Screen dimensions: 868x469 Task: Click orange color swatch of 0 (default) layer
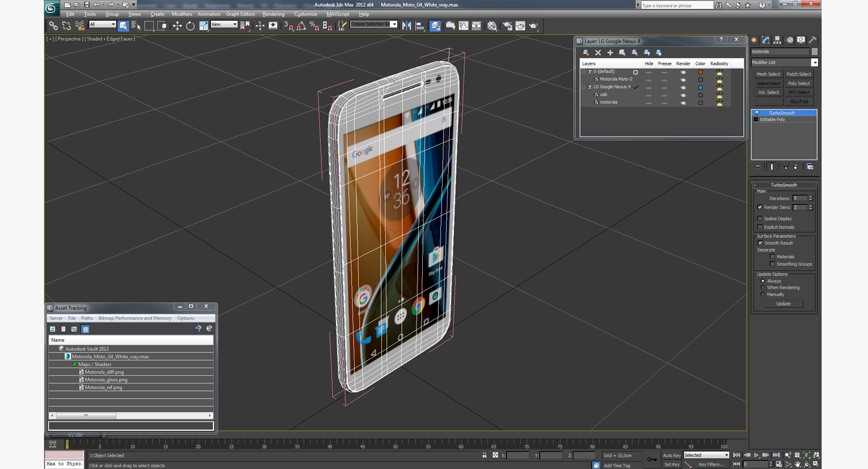pos(700,72)
